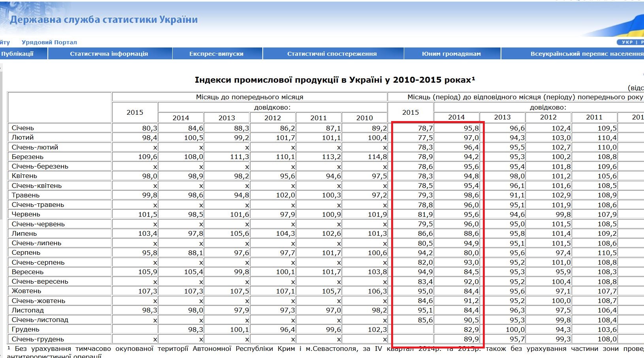Screen dimensions: 644x358
Task: Select the Січень row label
Action: [23, 128]
